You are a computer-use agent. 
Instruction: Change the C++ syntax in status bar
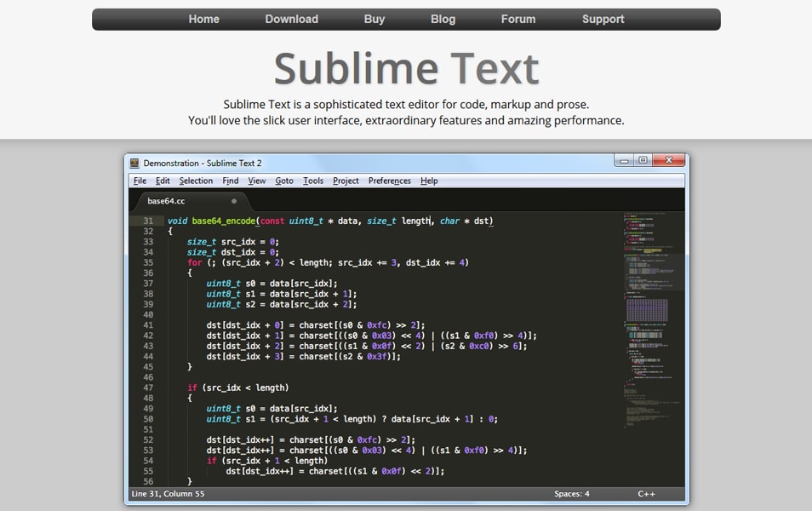tap(646, 494)
